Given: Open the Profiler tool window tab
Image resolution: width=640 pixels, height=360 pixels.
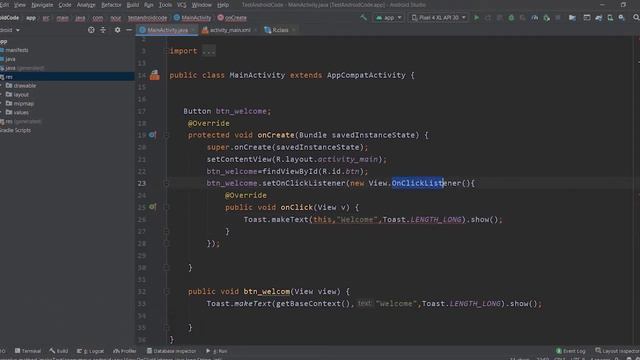Looking at the screenshot, I should (x=124, y=351).
